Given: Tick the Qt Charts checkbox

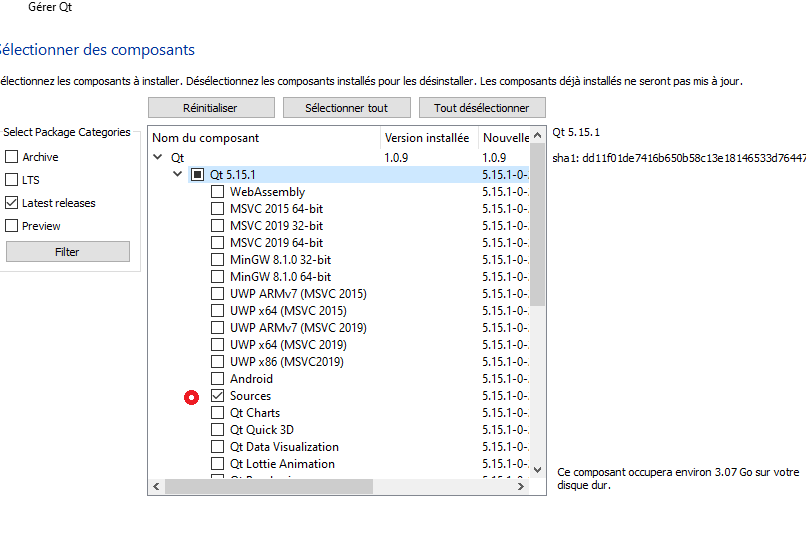Looking at the screenshot, I should pyautogui.click(x=217, y=413).
